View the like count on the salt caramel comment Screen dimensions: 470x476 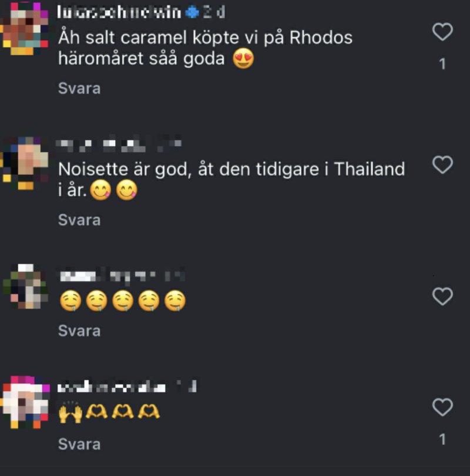click(442, 64)
